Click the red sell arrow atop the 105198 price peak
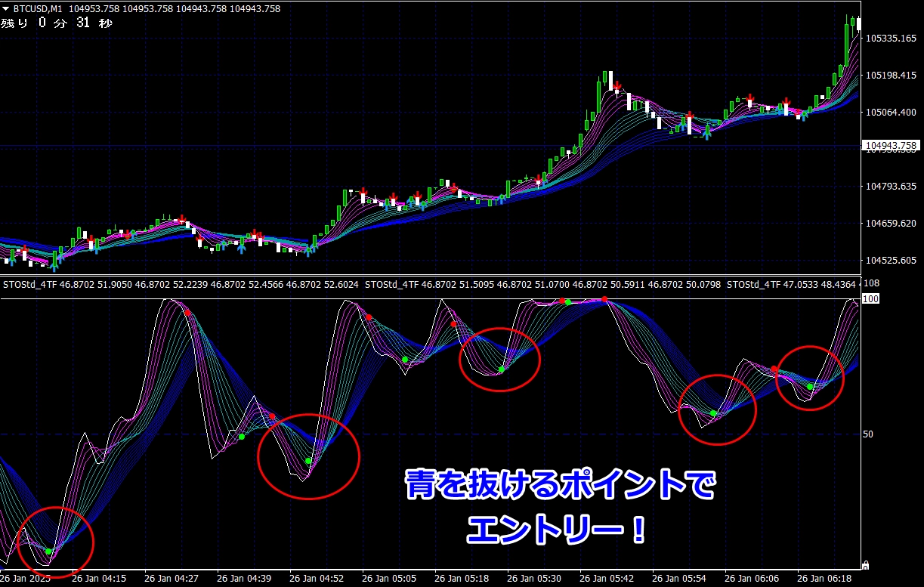This screenshot has width=924, height=587. pyautogui.click(x=617, y=85)
